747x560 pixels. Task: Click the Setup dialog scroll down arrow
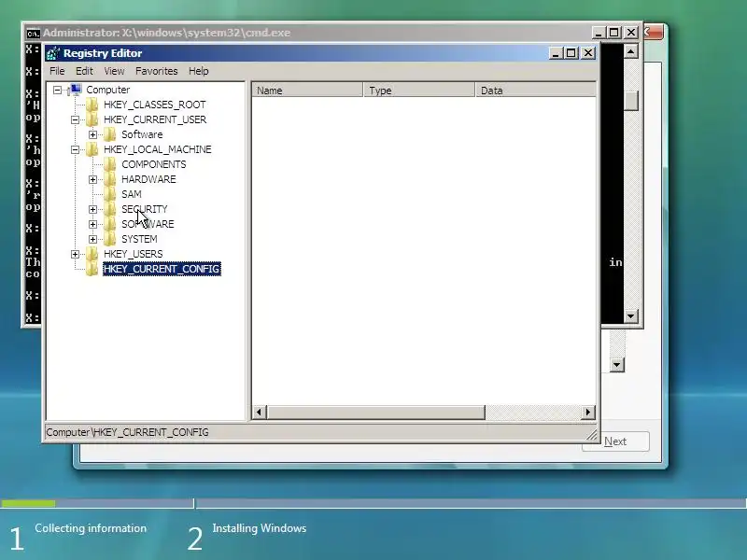tap(617, 365)
